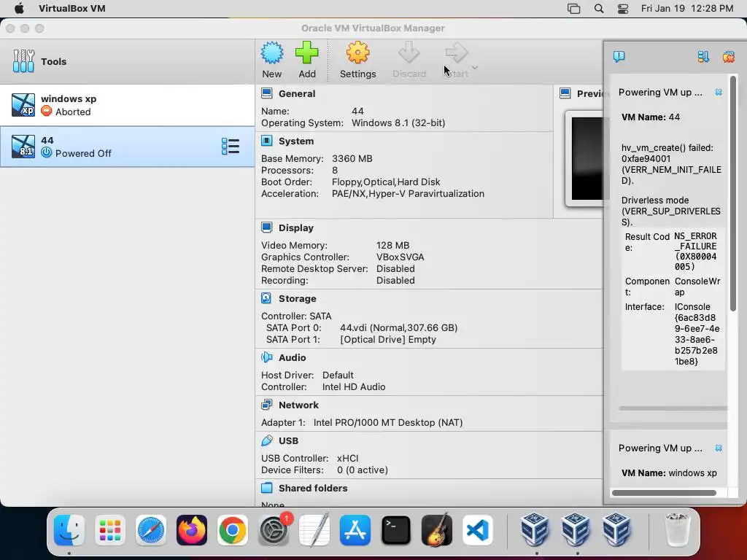Image resolution: width=747 pixels, height=560 pixels.
Task: Open the VirtualBox VM menu bar item
Action: [72, 9]
